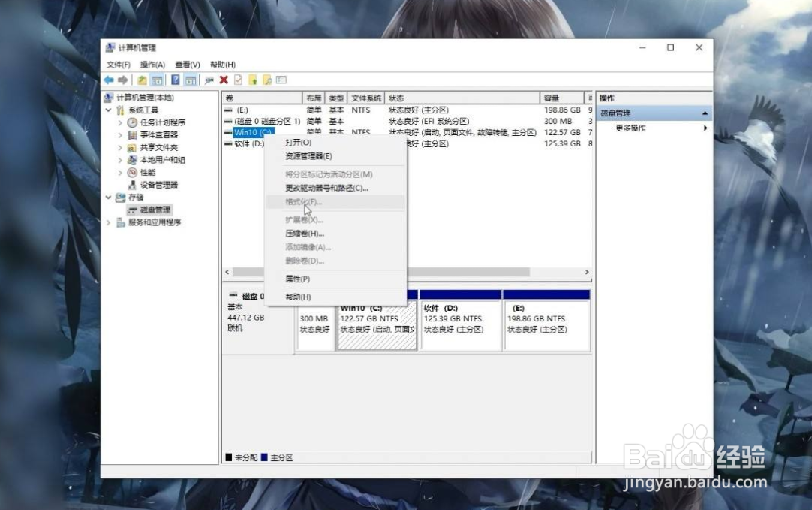Click the Forward arrow toolbar icon
The height and width of the screenshot is (510, 812).
pyautogui.click(x=123, y=80)
